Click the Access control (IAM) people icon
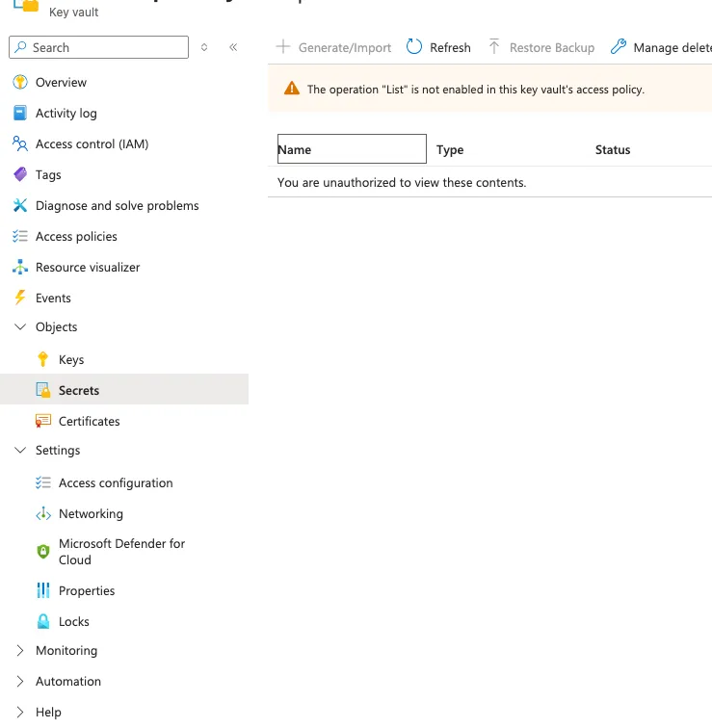This screenshot has height=728, width=712. click(x=20, y=143)
